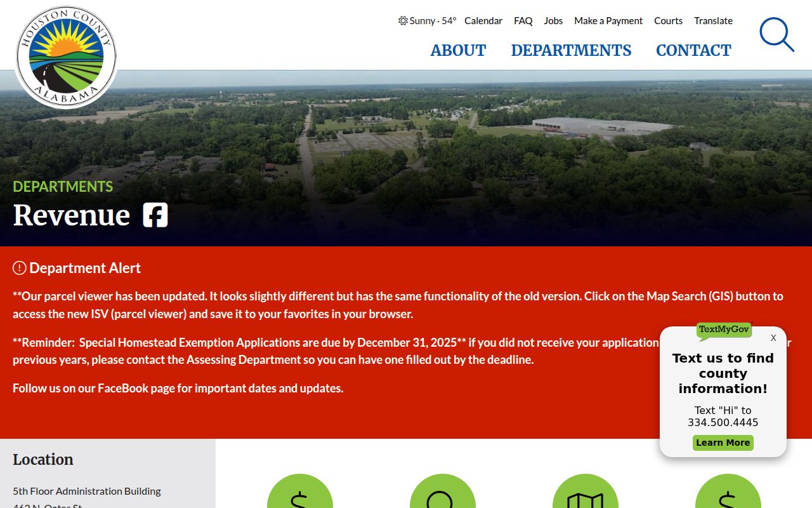Click the Learn More button
The width and height of the screenshot is (812, 508).
click(723, 443)
